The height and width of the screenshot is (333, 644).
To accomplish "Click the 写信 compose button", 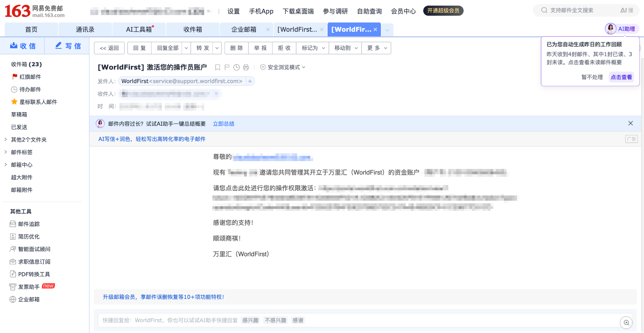I will [x=68, y=46].
